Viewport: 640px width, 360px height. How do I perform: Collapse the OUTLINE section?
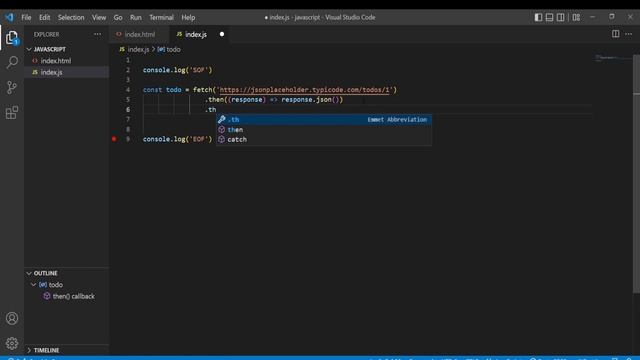(x=29, y=273)
